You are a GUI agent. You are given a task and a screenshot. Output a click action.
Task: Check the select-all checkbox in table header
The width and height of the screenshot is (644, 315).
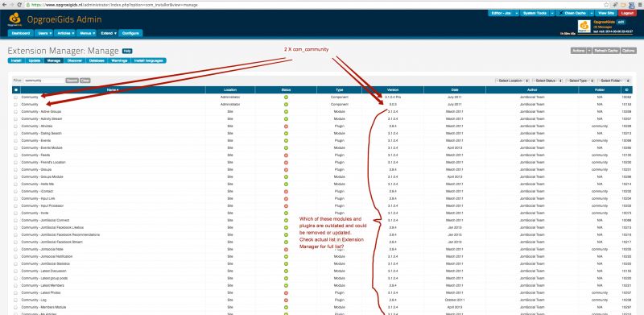pyautogui.click(x=15, y=89)
